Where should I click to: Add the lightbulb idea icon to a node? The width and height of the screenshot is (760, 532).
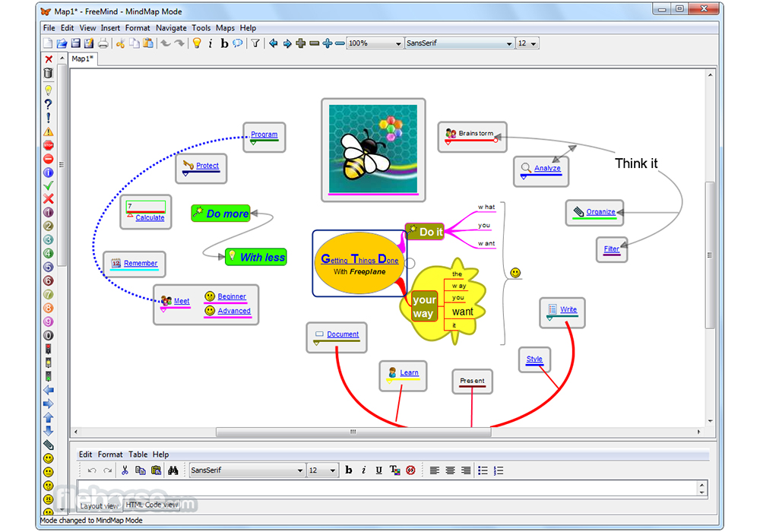coord(48,89)
